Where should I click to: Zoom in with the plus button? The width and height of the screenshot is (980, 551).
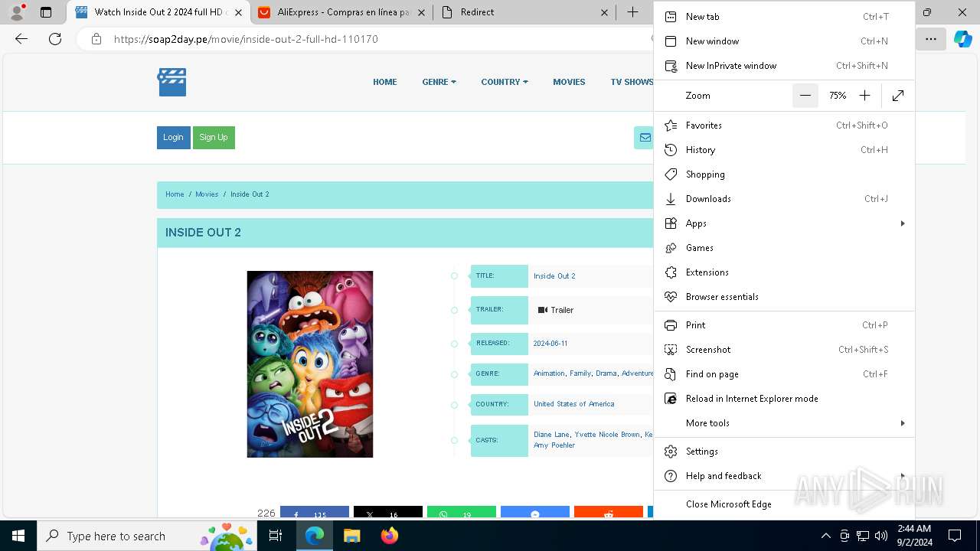point(864,96)
